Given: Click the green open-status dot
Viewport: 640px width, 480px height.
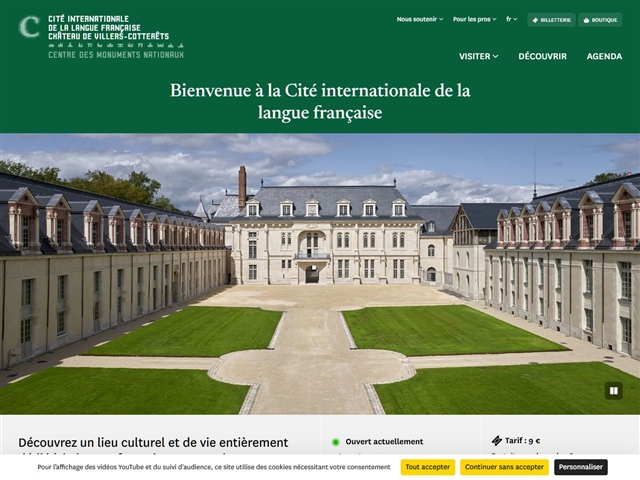Looking at the screenshot, I should pos(336,442).
